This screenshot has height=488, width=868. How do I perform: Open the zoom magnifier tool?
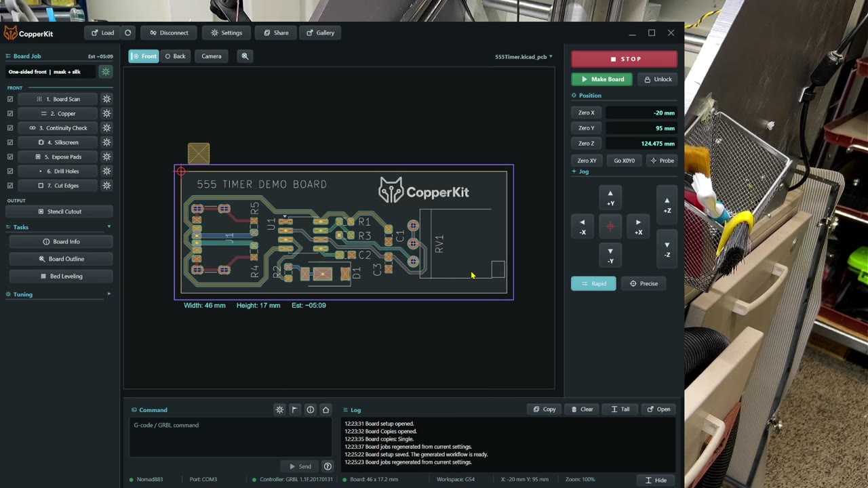point(245,56)
